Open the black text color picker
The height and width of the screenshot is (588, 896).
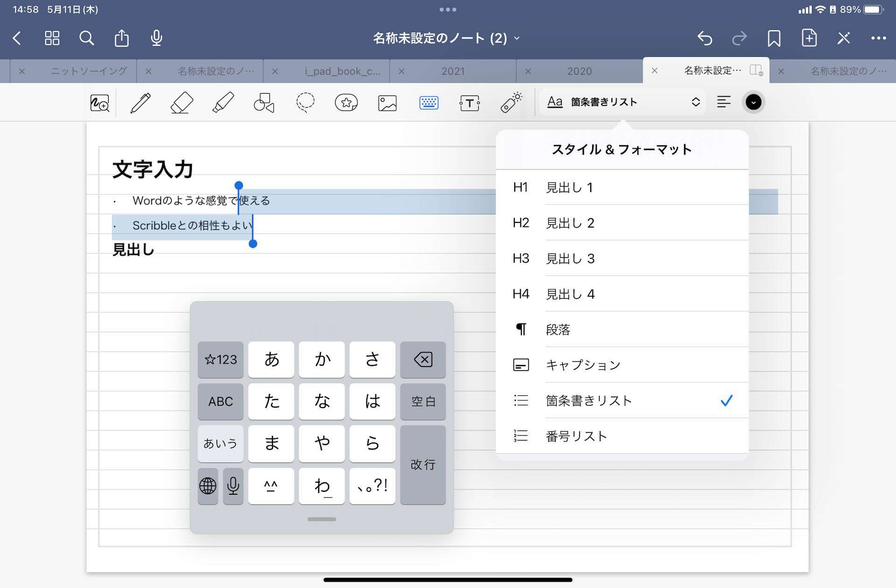click(x=753, y=102)
